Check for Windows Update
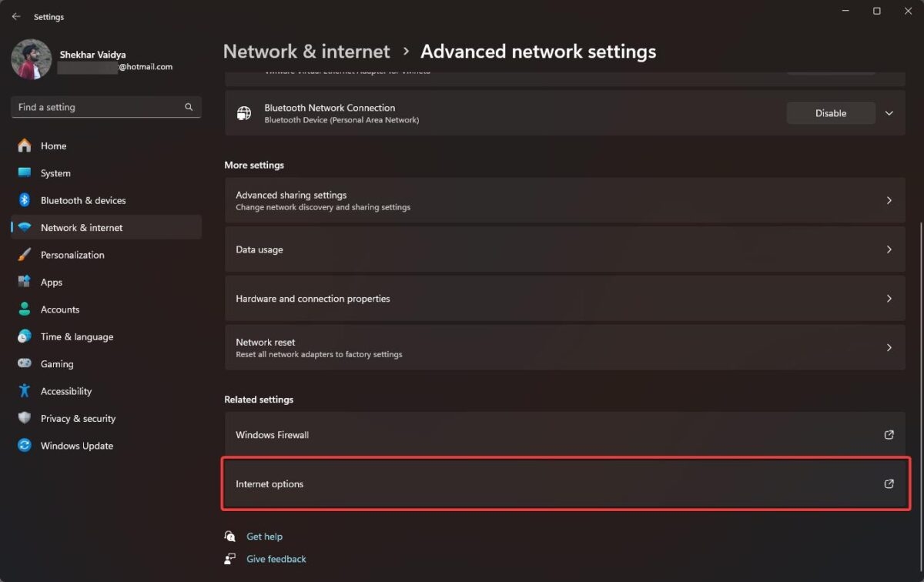The width and height of the screenshot is (924, 582). pyautogui.click(x=76, y=445)
